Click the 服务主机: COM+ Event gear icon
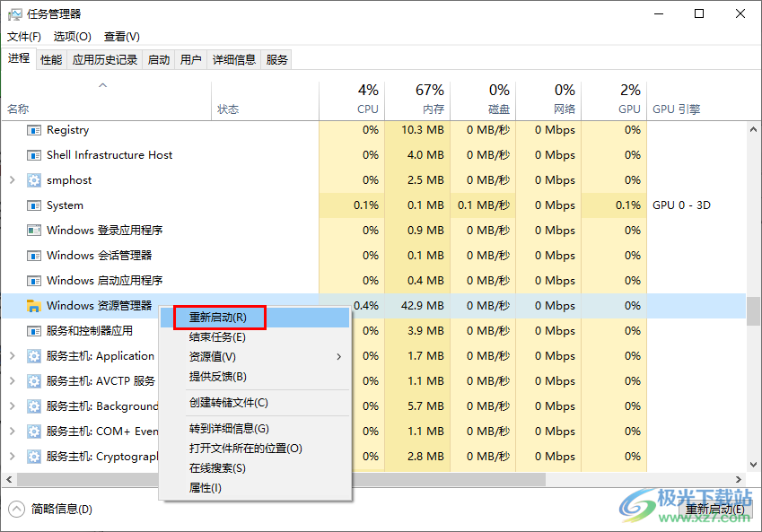 pyautogui.click(x=33, y=432)
